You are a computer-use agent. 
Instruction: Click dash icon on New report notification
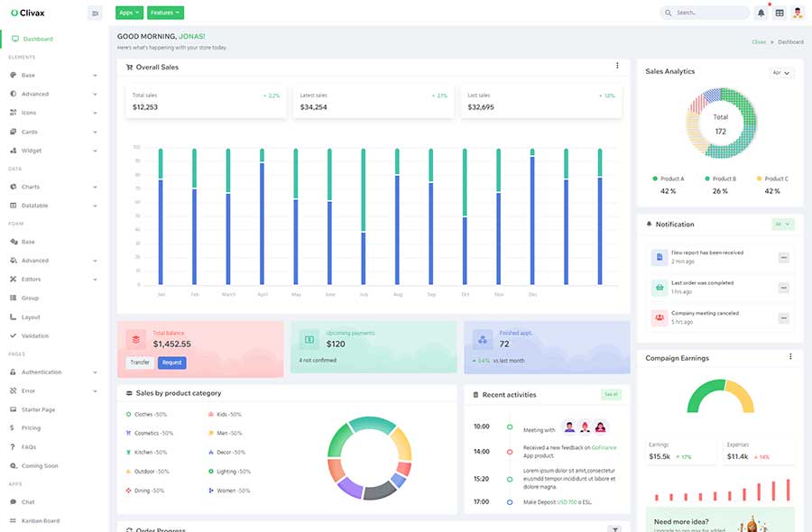(x=783, y=257)
